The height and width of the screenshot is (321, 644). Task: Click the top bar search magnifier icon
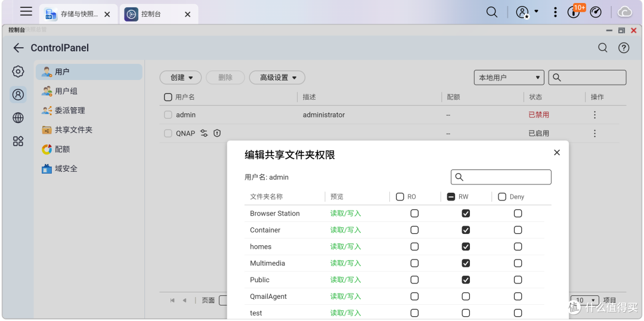pos(491,12)
